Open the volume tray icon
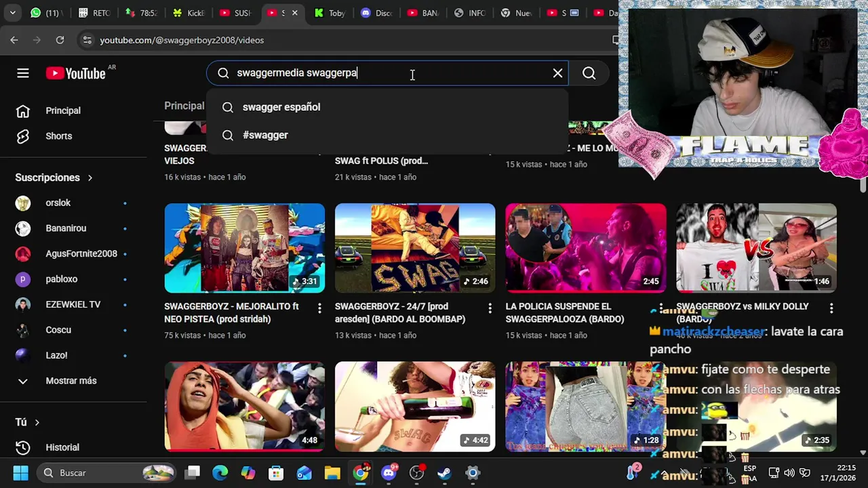This screenshot has width=868, height=488. [789, 472]
